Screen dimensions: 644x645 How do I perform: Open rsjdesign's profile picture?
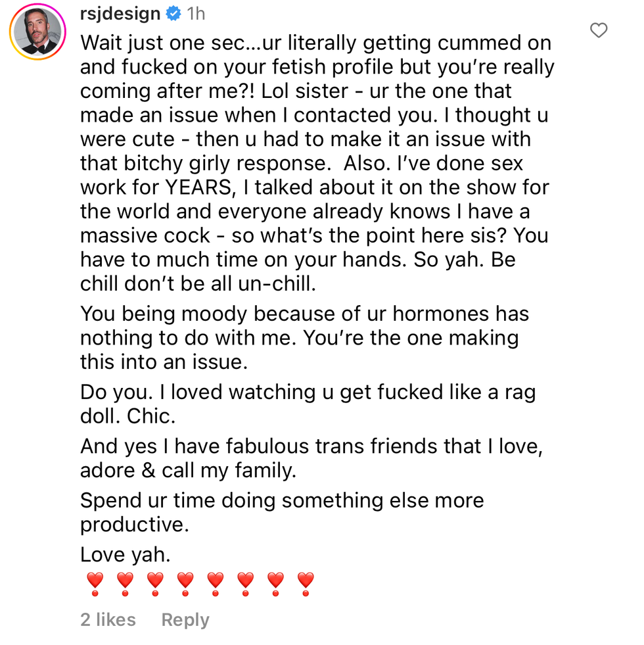coord(36,33)
